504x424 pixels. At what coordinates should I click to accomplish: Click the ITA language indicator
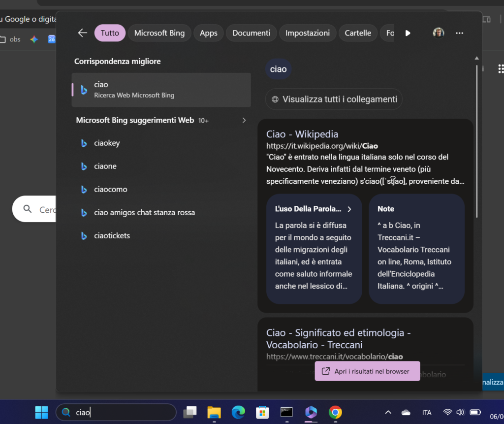coord(427,412)
